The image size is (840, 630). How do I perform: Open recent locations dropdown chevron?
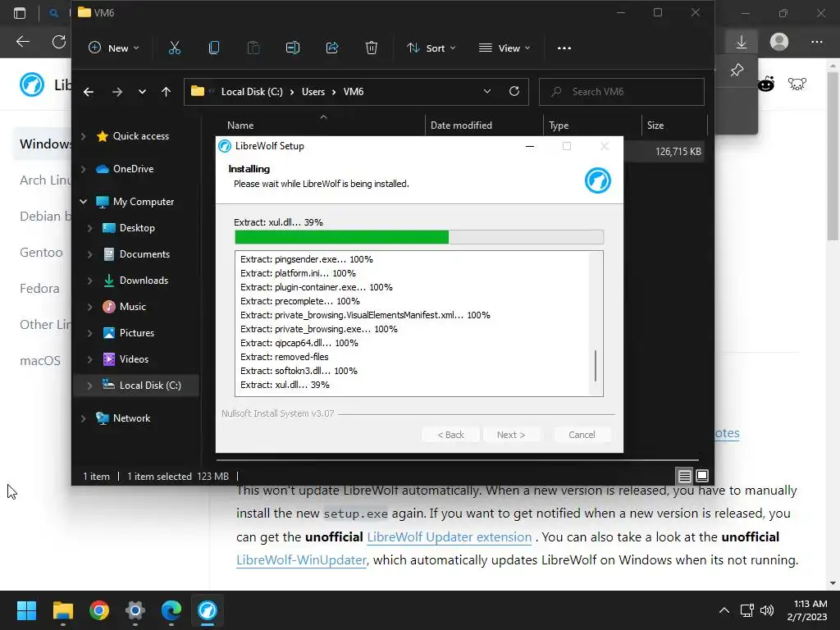[142, 92]
